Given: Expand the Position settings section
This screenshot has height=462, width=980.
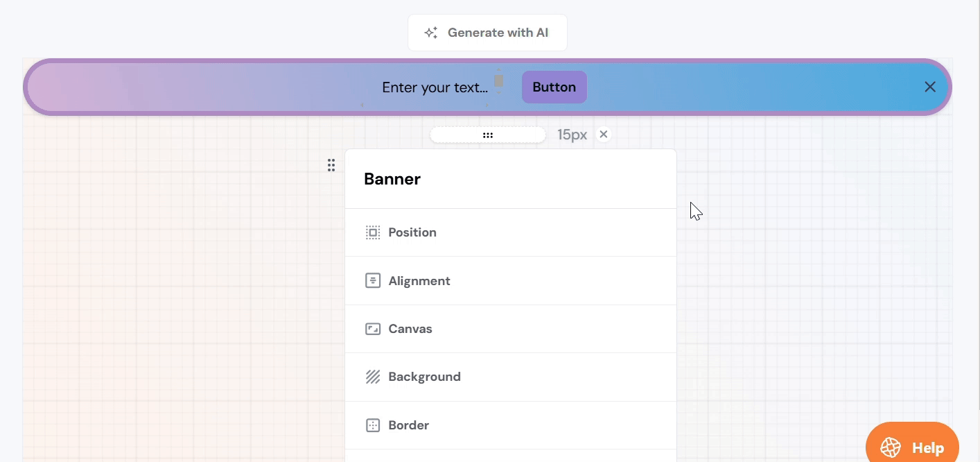Looking at the screenshot, I should 510,232.
